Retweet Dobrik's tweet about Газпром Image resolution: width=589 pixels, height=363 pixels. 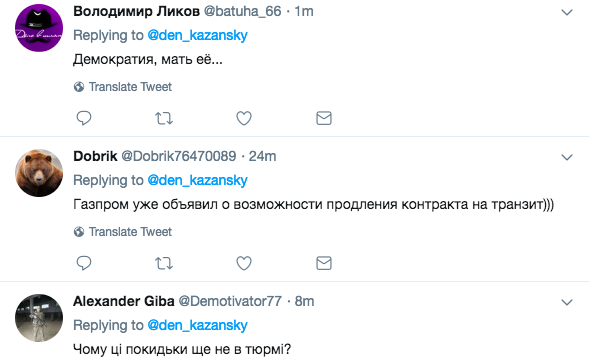pyautogui.click(x=164, y=263)
